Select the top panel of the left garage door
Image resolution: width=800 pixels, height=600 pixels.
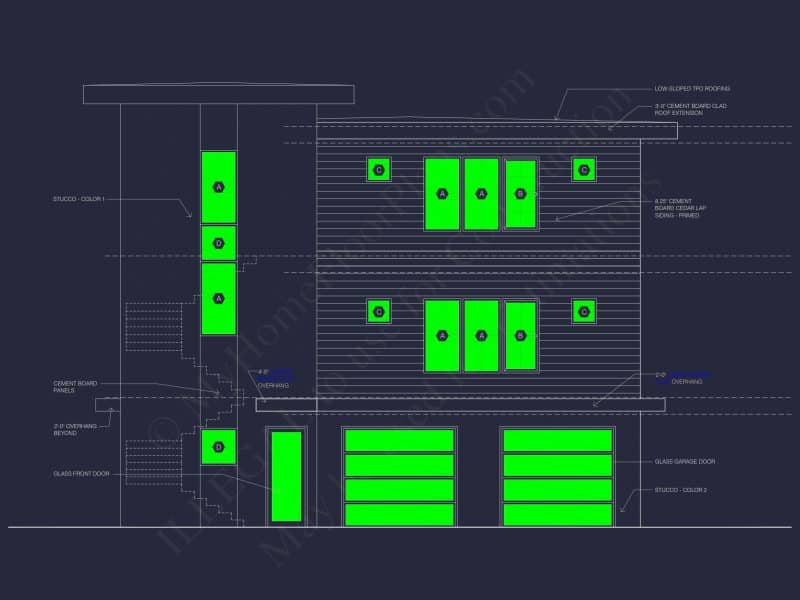coord(399,441)
